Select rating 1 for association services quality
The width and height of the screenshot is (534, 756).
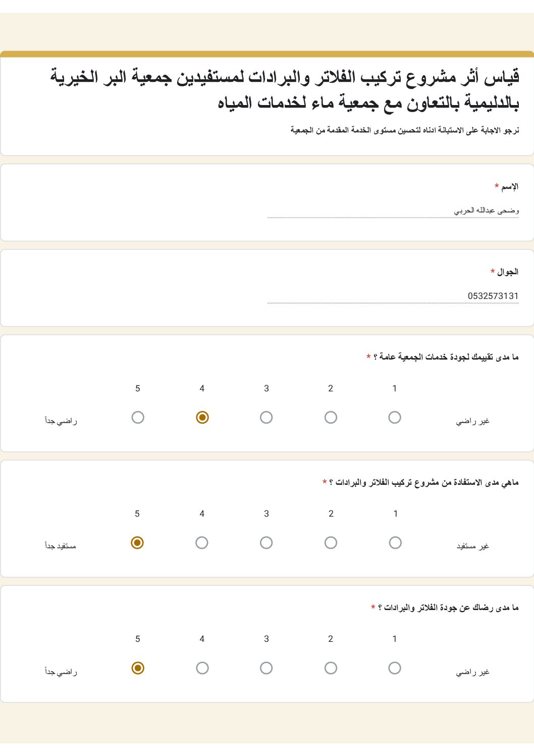(x=395, y=418)
